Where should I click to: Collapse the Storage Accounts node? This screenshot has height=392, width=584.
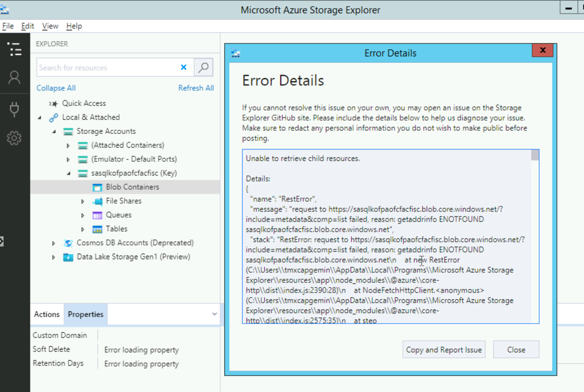point(54,131)
